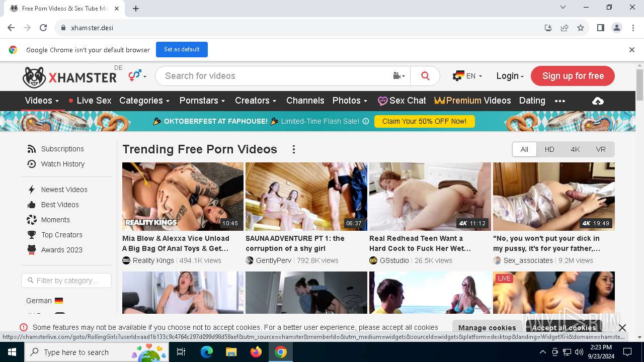Select the 4K filter option

click(575, 149)
